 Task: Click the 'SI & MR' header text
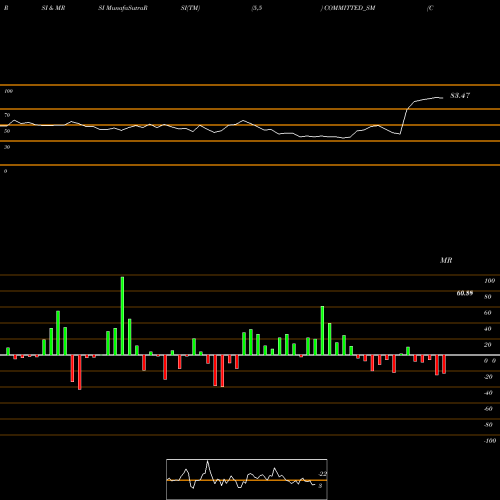point(53,8)
